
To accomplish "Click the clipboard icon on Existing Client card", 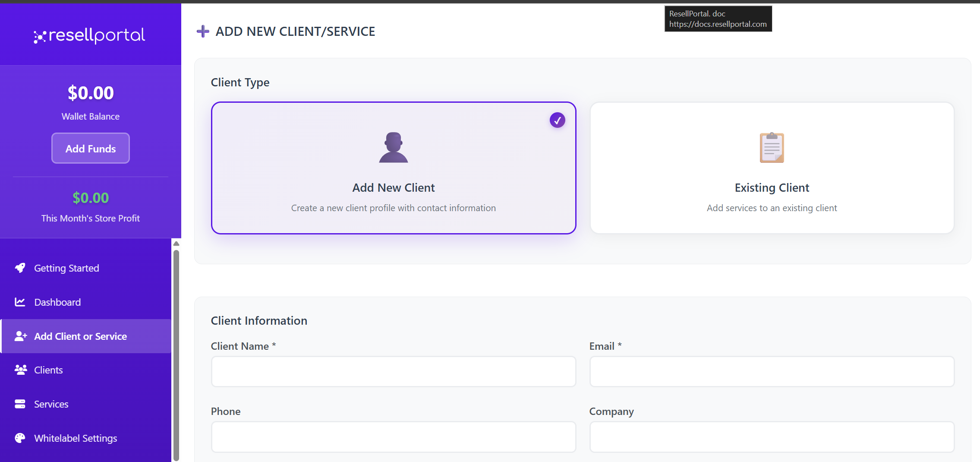I will click(x=772, y=148).
